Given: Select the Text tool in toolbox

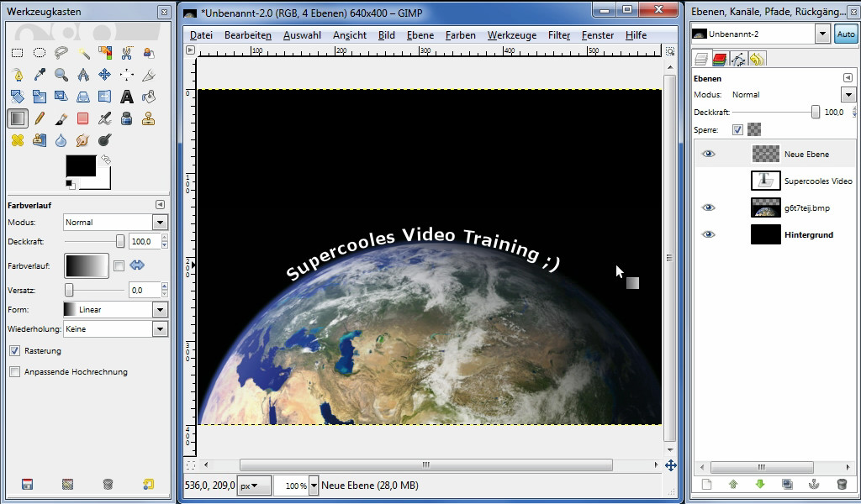Looking at the screenshot, I should pyautogui.click(x=127, y=97).
